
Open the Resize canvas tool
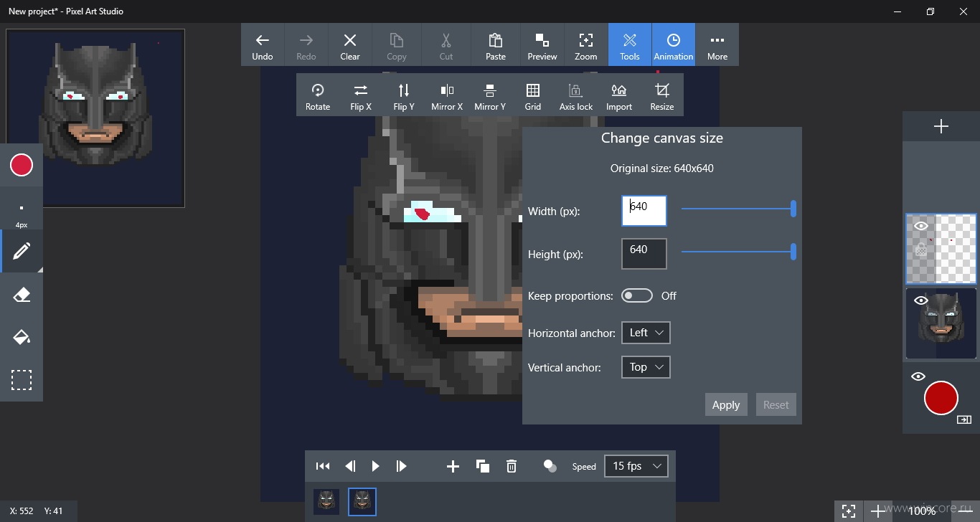662,95
